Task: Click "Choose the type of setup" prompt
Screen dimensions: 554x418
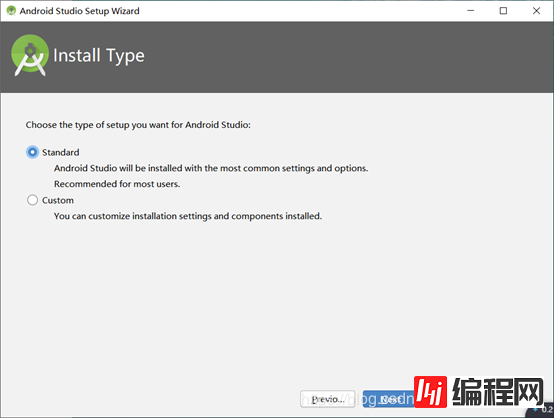Action: (138, 125)
